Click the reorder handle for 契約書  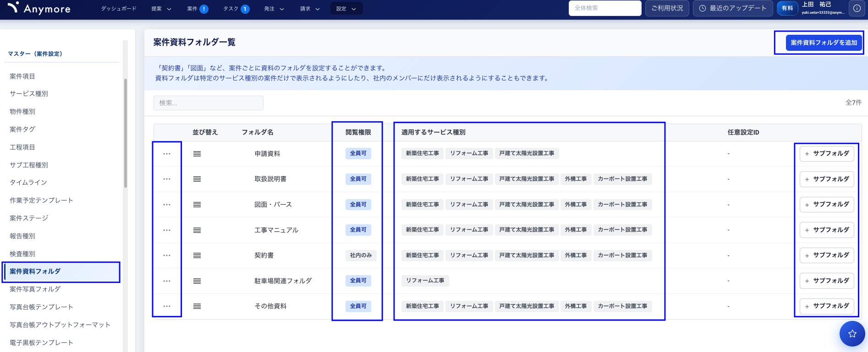(x=197, y=255)
